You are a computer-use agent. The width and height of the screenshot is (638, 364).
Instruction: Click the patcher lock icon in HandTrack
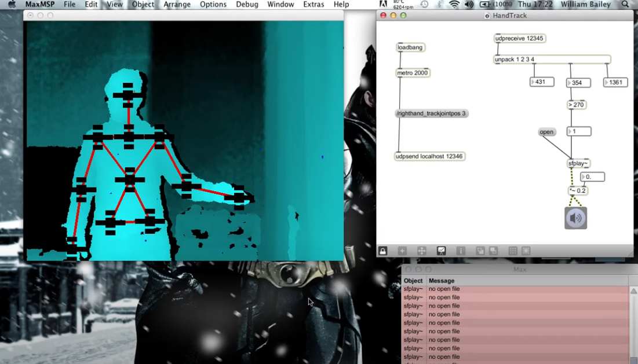(382, 251)
